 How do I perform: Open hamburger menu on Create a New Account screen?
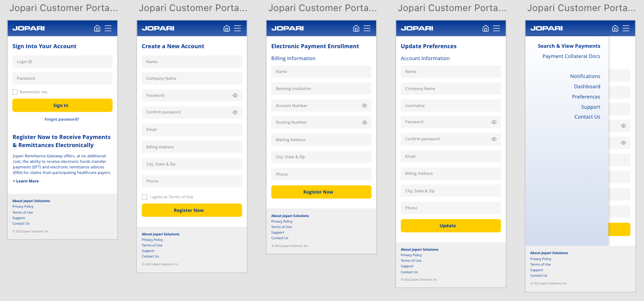238,28
